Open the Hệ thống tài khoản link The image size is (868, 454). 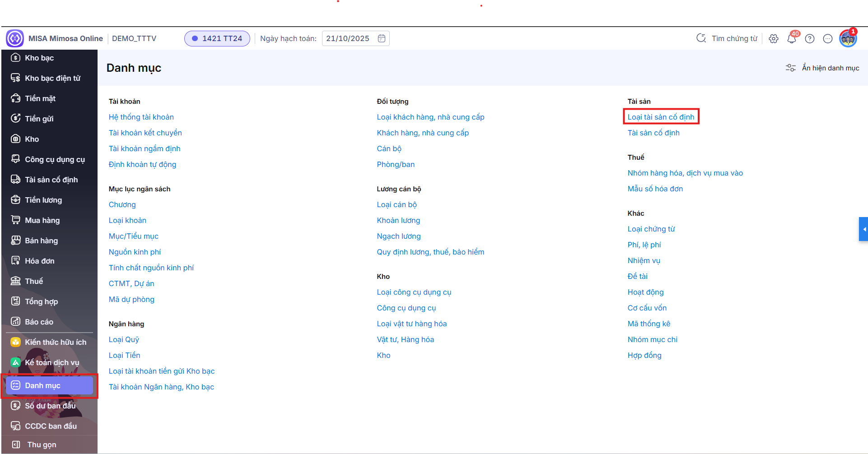pyautogui.click(x=141, y=117)
